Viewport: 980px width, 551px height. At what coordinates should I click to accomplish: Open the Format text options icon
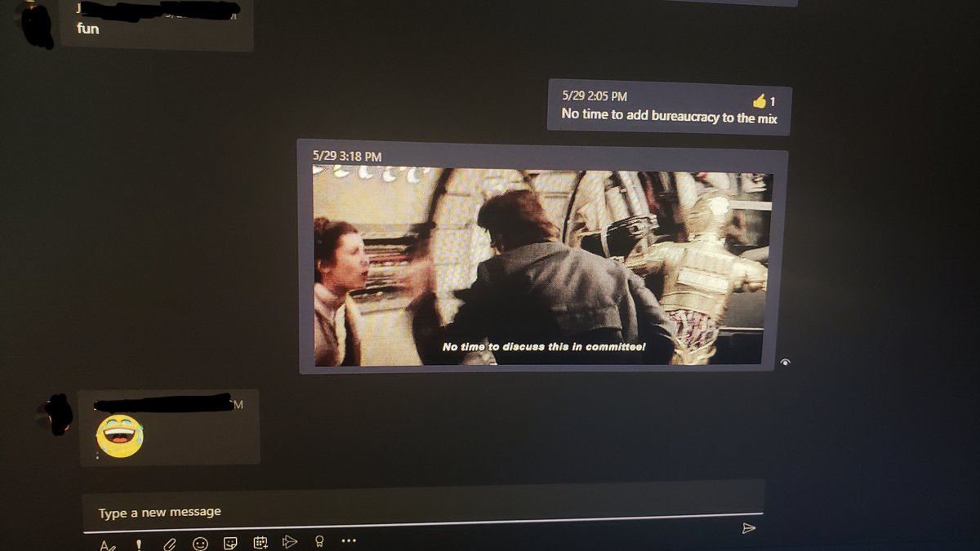(x=107, y=544)
